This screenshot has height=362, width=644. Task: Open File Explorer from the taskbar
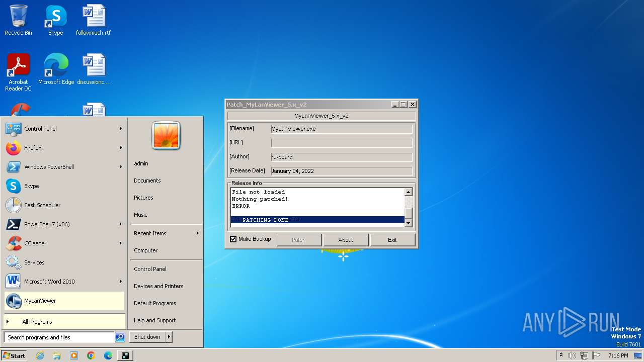57,355
